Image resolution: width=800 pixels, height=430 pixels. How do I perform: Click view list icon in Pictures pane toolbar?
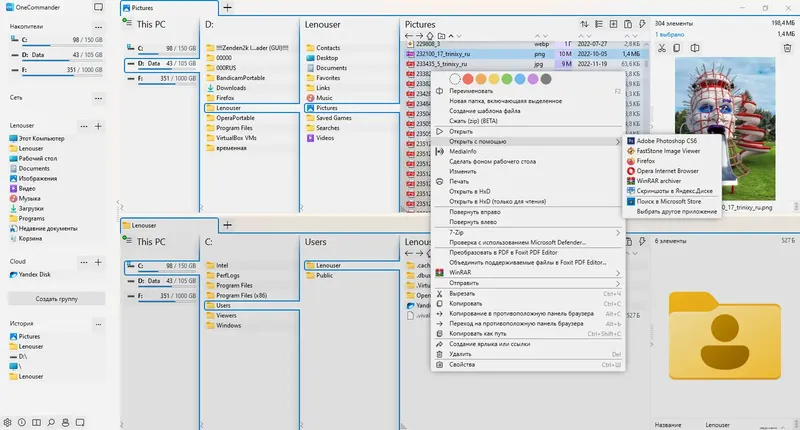click(x=598, y=24)
